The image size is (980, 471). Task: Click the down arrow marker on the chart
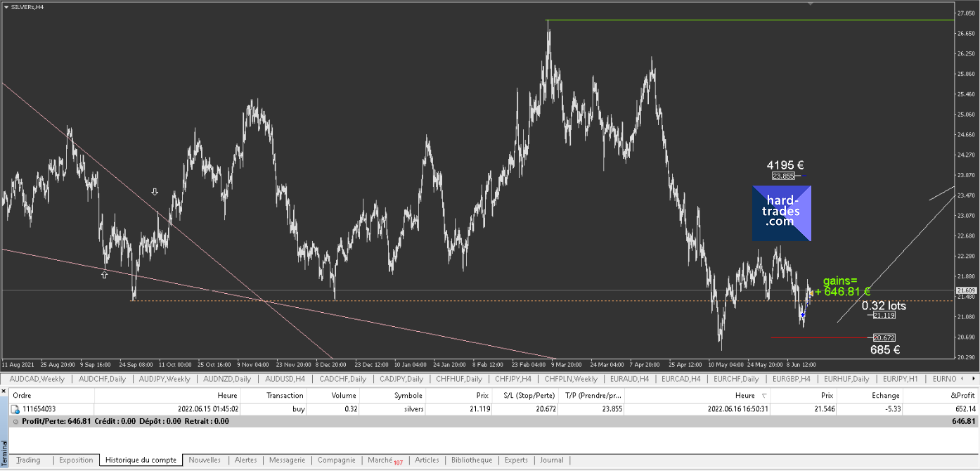click(155, 191)
